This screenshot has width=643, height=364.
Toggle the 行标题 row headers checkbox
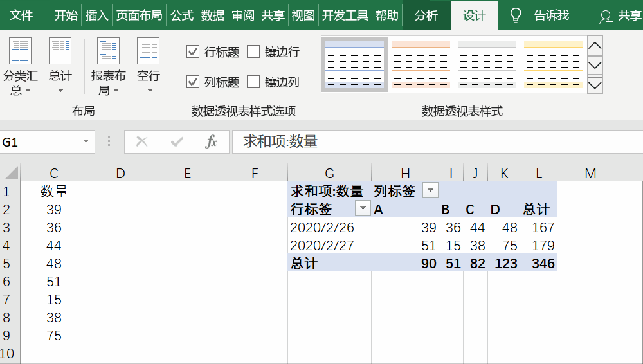click(193, 51)
